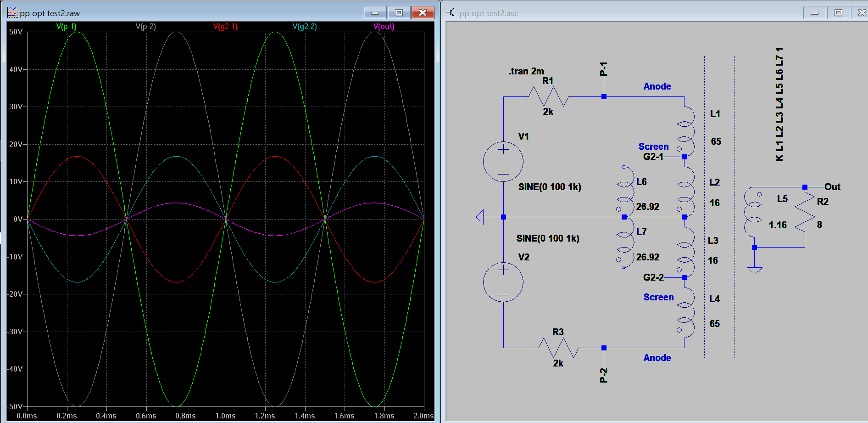Click the ground symbol under L5
Viewport: 868px width, 423px height.
754,271
